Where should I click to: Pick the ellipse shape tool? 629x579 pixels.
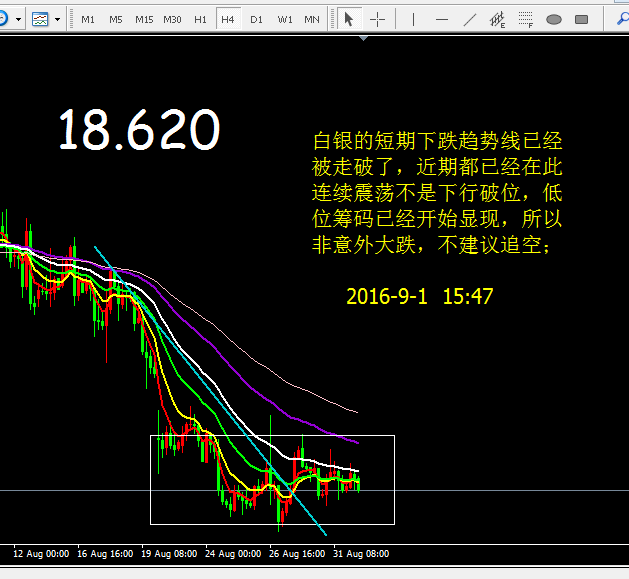(x=554, y=19)
